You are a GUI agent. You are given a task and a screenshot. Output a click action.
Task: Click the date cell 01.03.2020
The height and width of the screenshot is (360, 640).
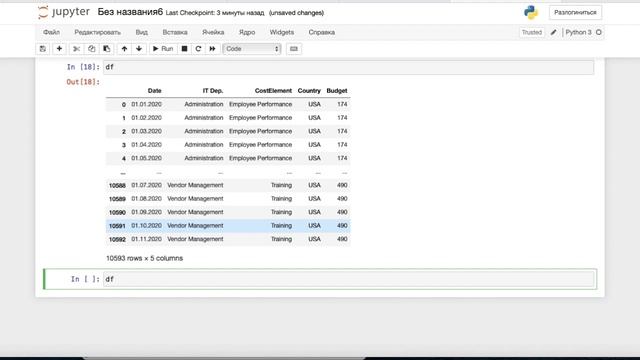[x=147, y=131]
